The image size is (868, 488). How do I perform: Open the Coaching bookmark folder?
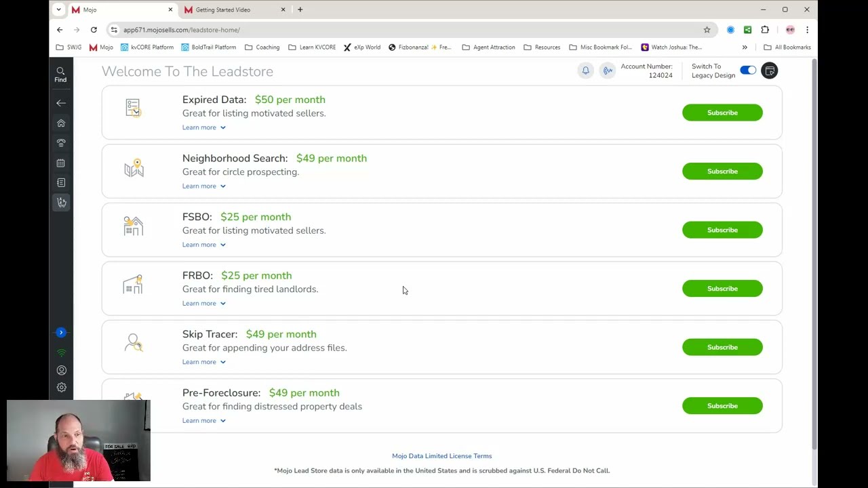pyautogui.click(x=262, y=47)
